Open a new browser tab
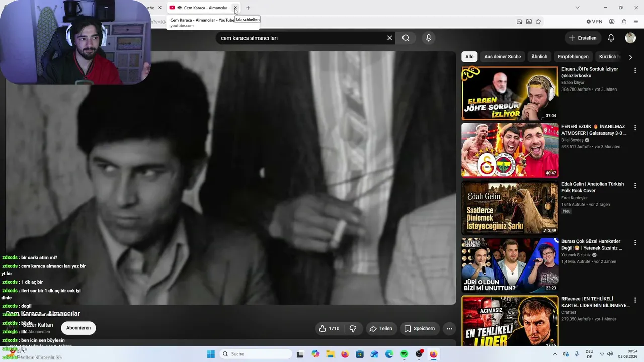Screen dimensions: 644x362 click(x=248, y=8)
